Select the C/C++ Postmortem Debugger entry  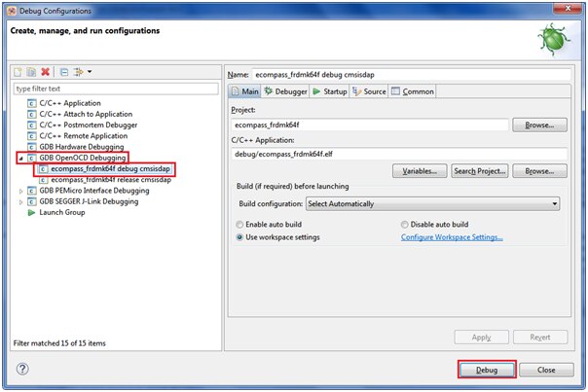89,125
